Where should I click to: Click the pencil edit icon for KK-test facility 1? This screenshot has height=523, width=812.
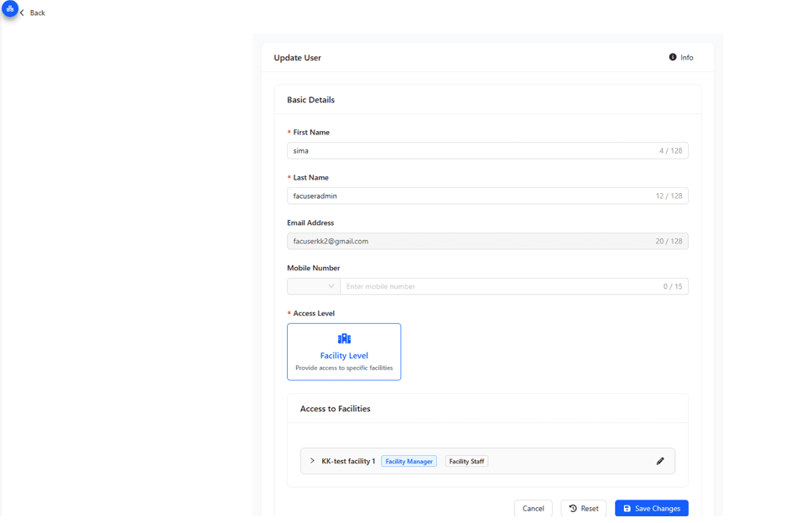[x=660, y=461]
